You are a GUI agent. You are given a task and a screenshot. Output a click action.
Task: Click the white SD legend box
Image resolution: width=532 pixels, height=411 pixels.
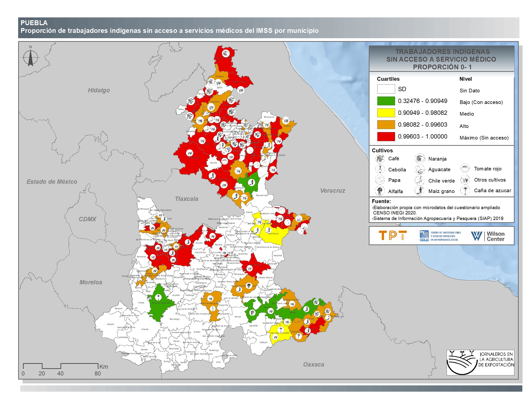pyautogui.click(x=386, y=89)
